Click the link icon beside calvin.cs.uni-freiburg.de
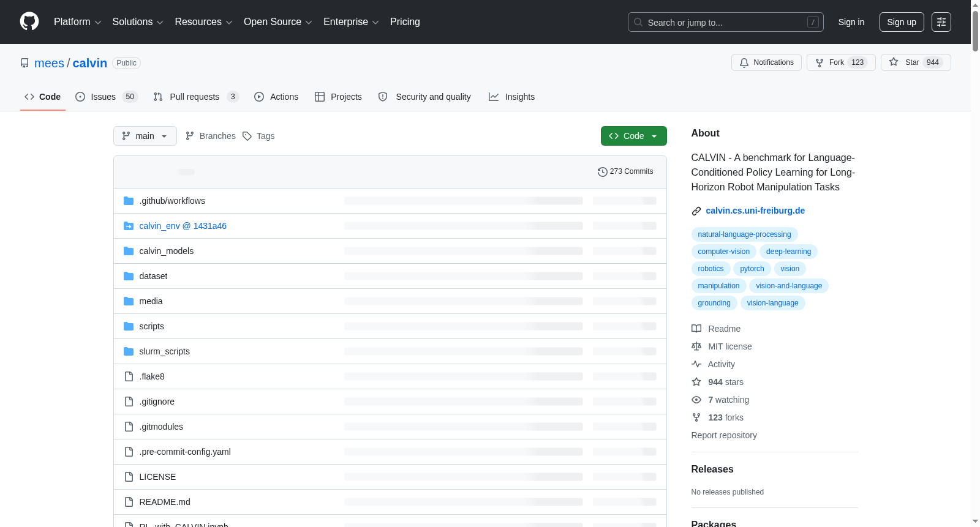This screenshot has width=980, height=527. point(696,211)
